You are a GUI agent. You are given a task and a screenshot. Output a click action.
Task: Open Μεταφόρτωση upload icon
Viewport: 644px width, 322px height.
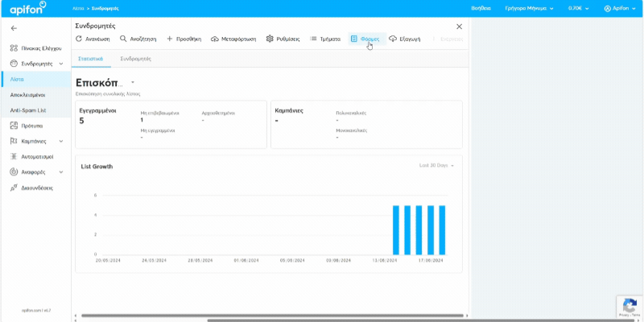(x=215, y=39)
